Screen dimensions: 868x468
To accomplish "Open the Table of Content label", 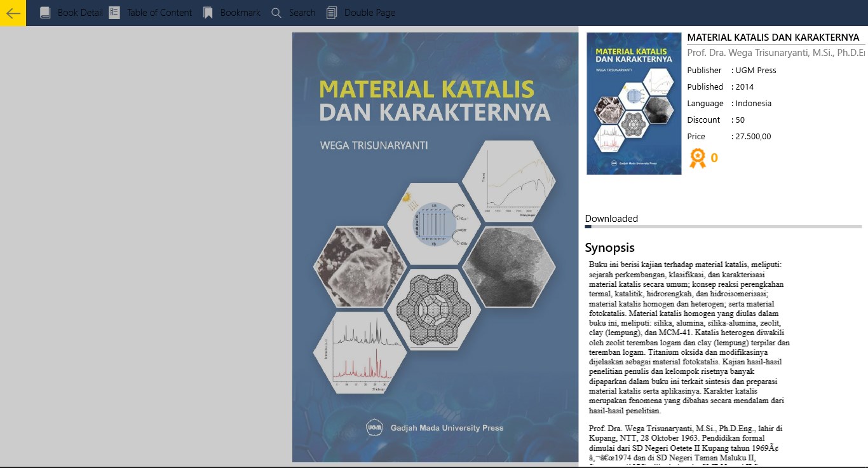I will (x=159, y=13).
